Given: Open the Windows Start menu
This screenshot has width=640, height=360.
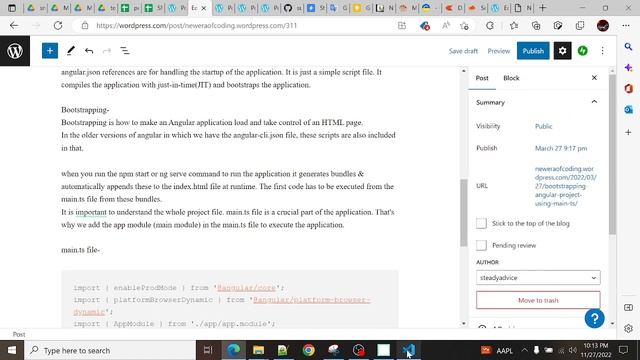Looking at the screenshot, I should (12, 350).
